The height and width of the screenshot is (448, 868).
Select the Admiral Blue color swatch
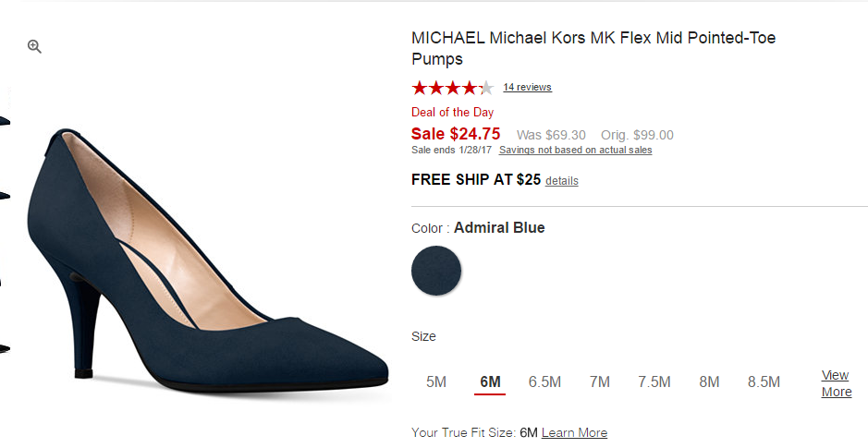click(x=436, y=271)
